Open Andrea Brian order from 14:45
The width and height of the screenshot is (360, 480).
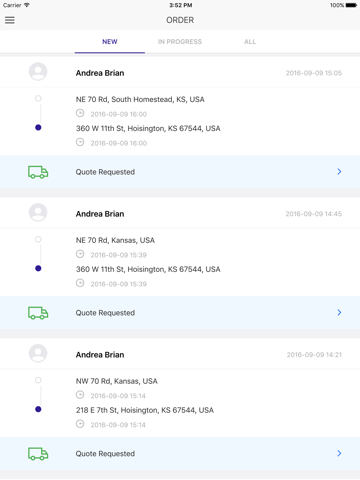[x=180, y=213]
